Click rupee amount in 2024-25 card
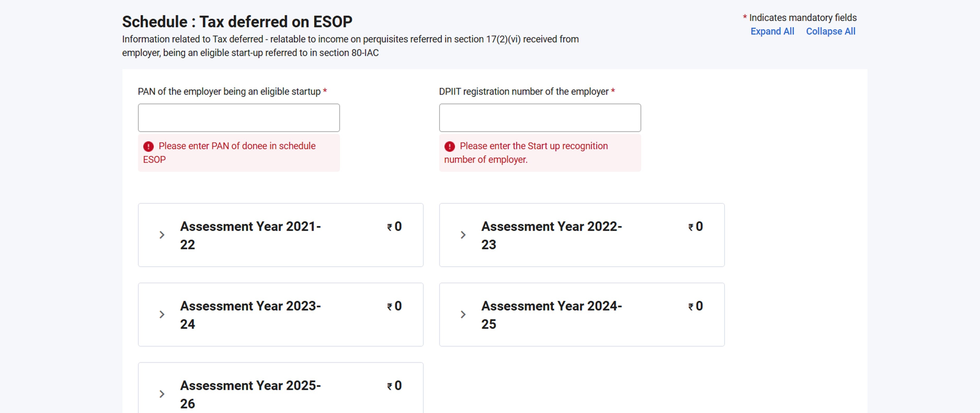Screen dimensions: 980x413 pyautogui.click(x=696, y=306)
